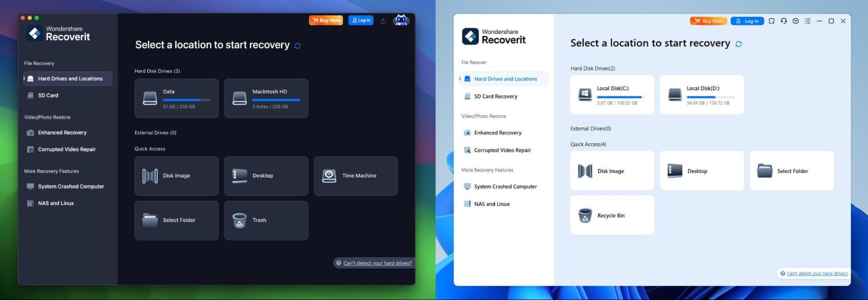This screenshot has height=300, width=868.
Task: Click Disk Image icon in dark Mac window
Action: (x=150, y=176)
